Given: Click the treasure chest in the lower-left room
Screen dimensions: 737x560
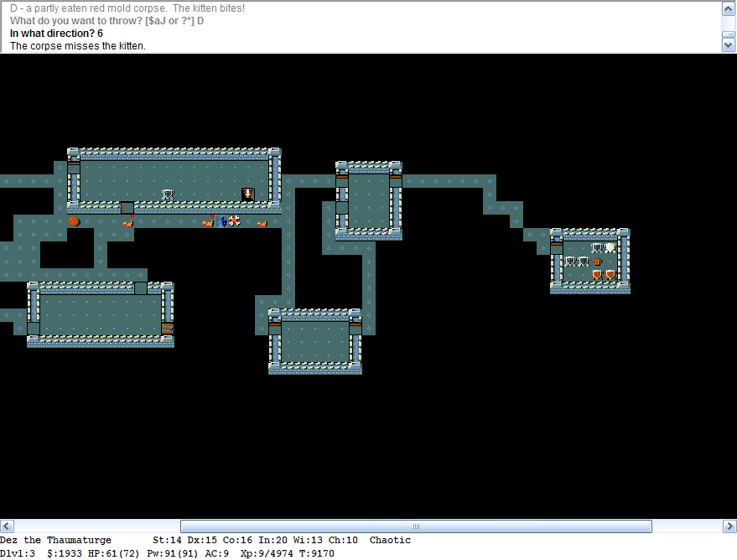Looking at the screenshot, I should point(168,328).
